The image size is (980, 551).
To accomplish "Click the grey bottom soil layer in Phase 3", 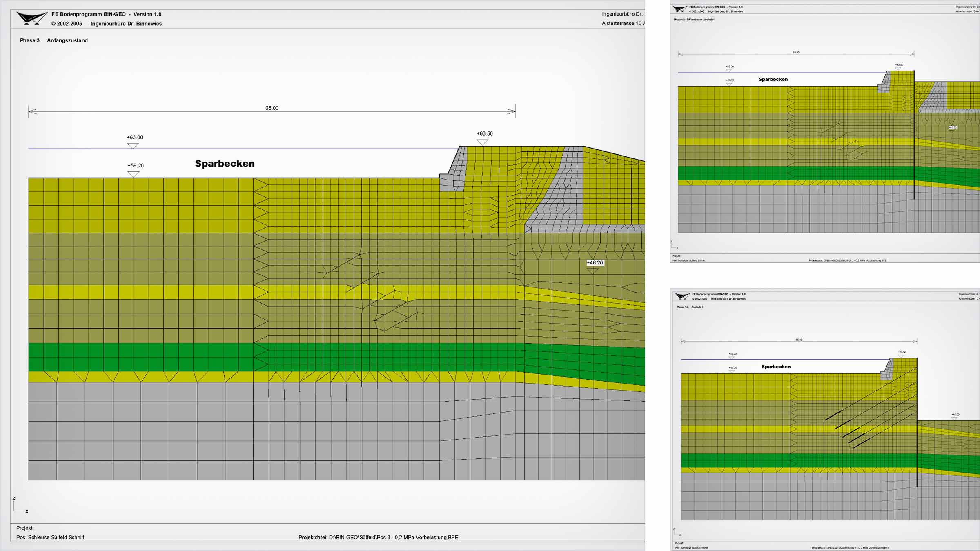I will click(x=336, y=433).
